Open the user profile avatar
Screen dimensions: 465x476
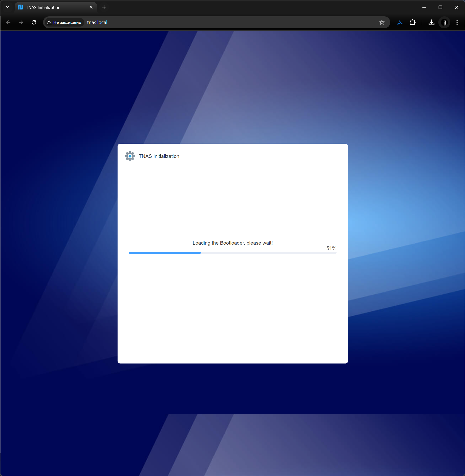444,22
